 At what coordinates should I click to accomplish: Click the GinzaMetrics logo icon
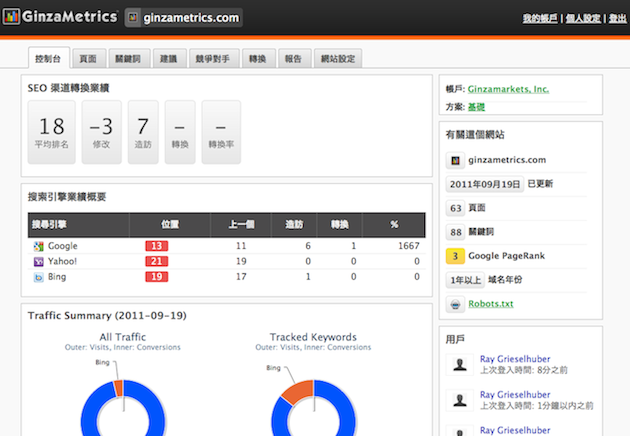coord(11,17)
